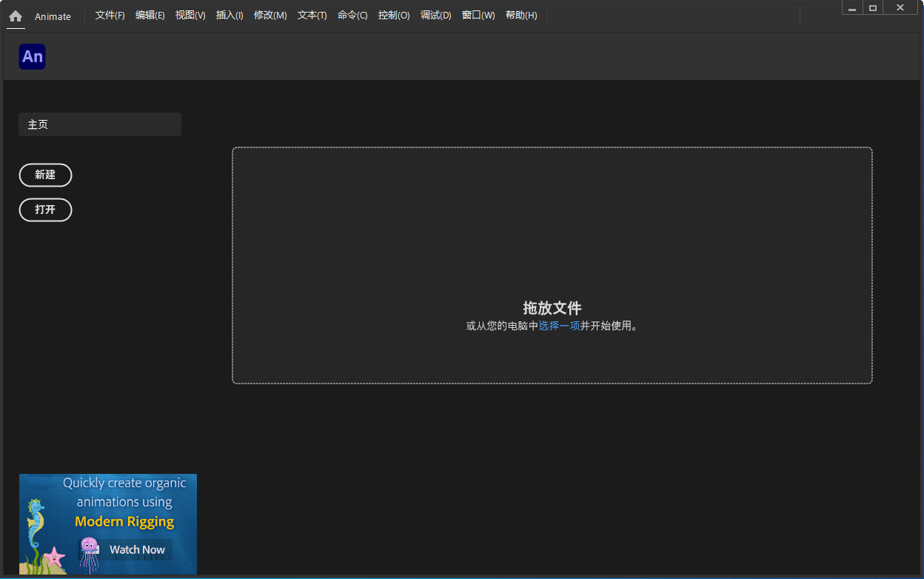Open the 编辑(E) menu
This screenshot has height=579, width=924.
150,15
